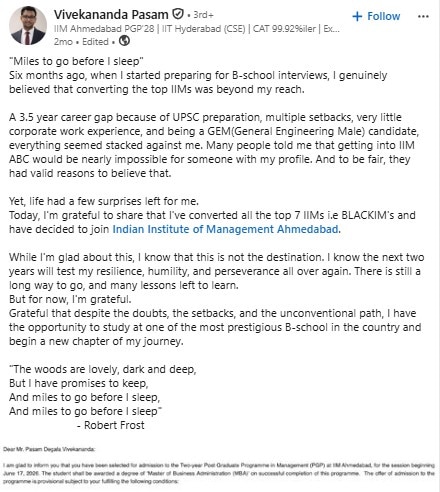Click the 3rd+ connection degree label

[203, 15]
